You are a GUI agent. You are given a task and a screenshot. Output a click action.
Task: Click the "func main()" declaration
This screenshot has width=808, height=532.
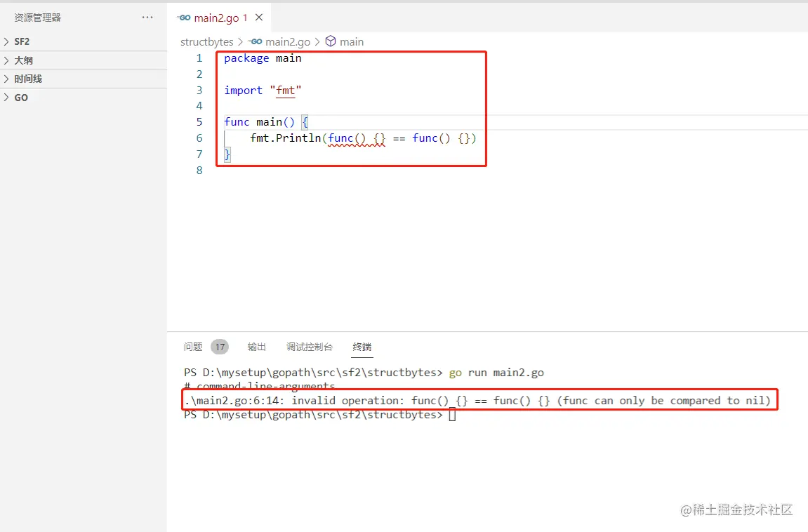(x=259, y=122)
